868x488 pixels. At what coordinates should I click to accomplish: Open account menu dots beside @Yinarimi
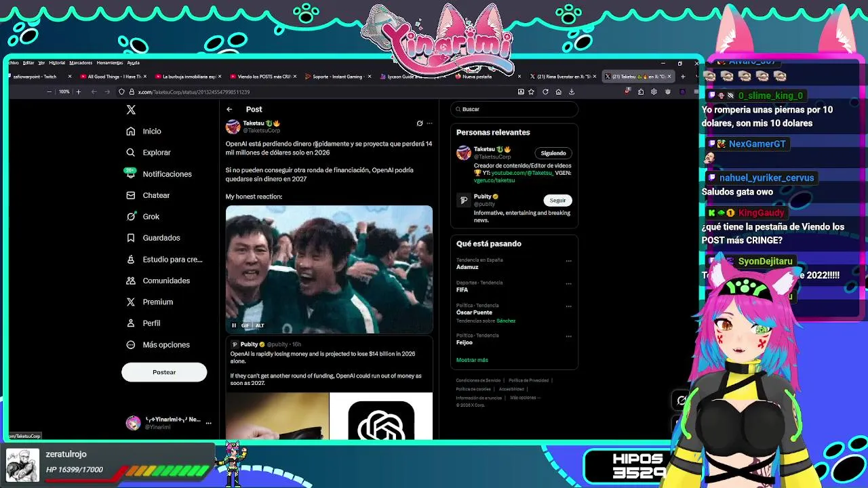click(x=208, y=423)
